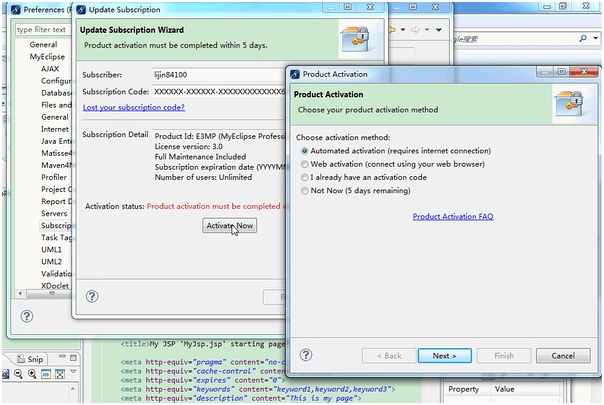Click the disabled Back button
The width and height of the screenshot is (604, 405).
pyautogui.click(x=389, y=356)
